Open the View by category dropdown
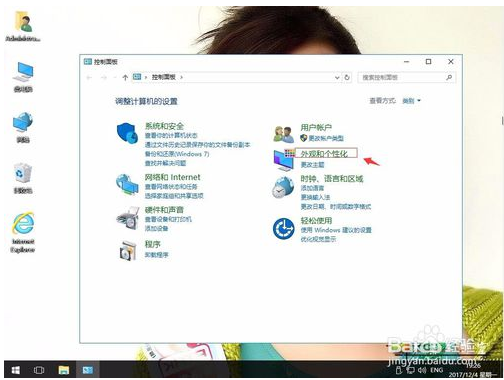This screenshot has height=380, width=504. [x=411, y=101]
